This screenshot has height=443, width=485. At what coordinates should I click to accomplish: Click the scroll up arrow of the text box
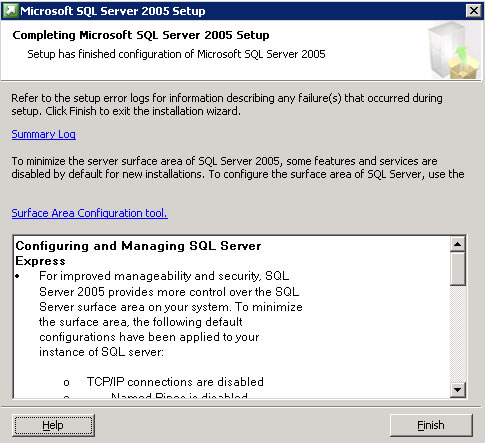[457, 244]
